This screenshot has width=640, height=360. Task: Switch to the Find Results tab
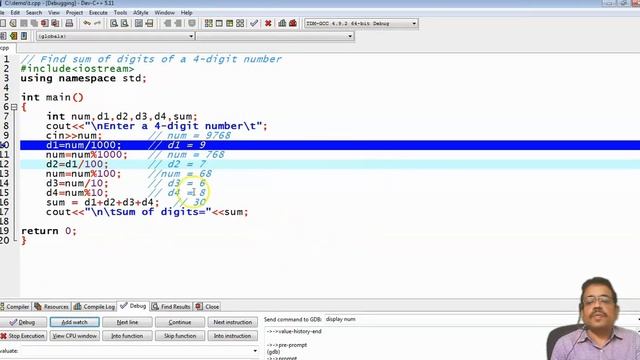171,307
